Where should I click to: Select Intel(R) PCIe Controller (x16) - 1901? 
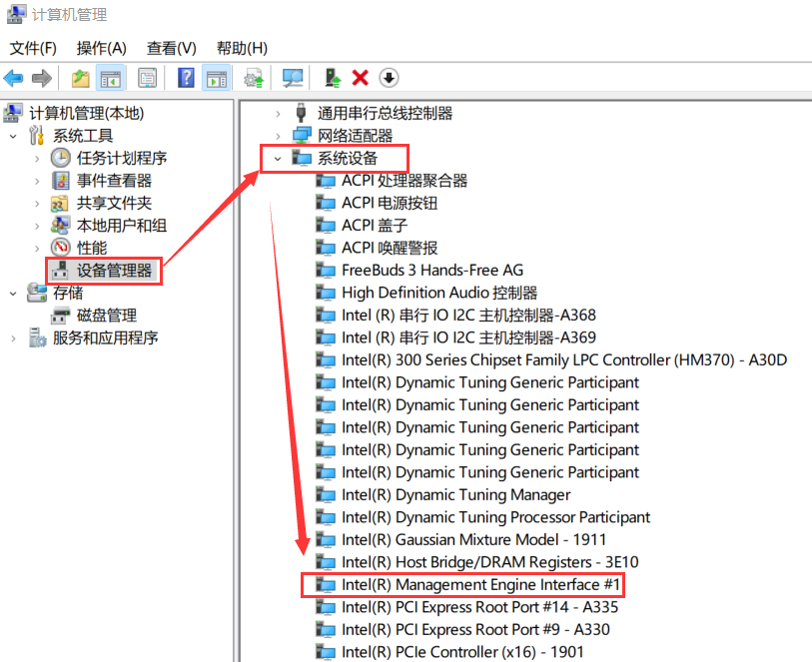(x=462, y=652)
